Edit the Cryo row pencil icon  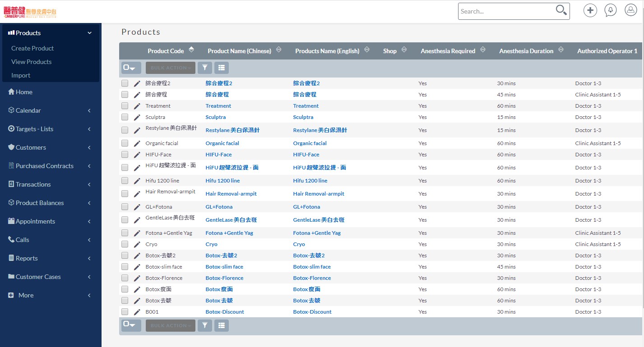pos(137,244)
